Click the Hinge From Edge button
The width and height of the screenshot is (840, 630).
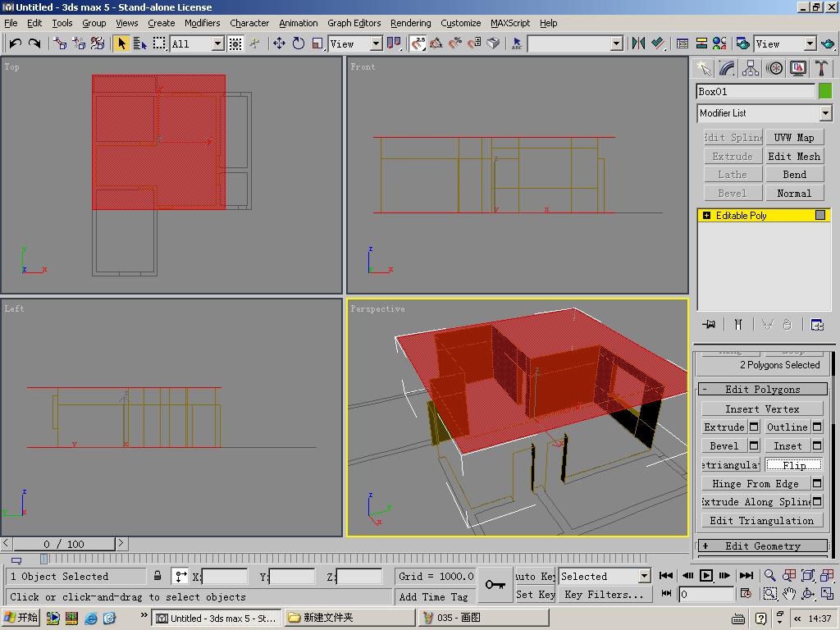(756, 484)
